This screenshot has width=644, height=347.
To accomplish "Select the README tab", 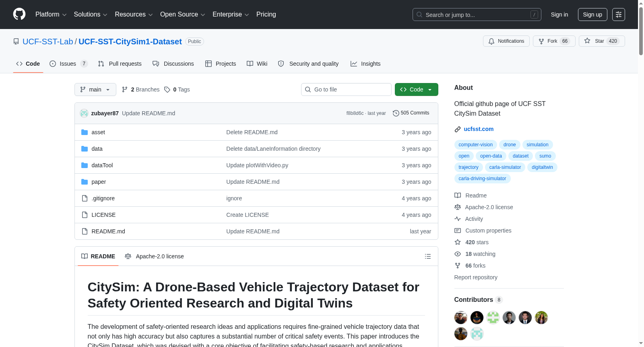I will pos(98,256).
